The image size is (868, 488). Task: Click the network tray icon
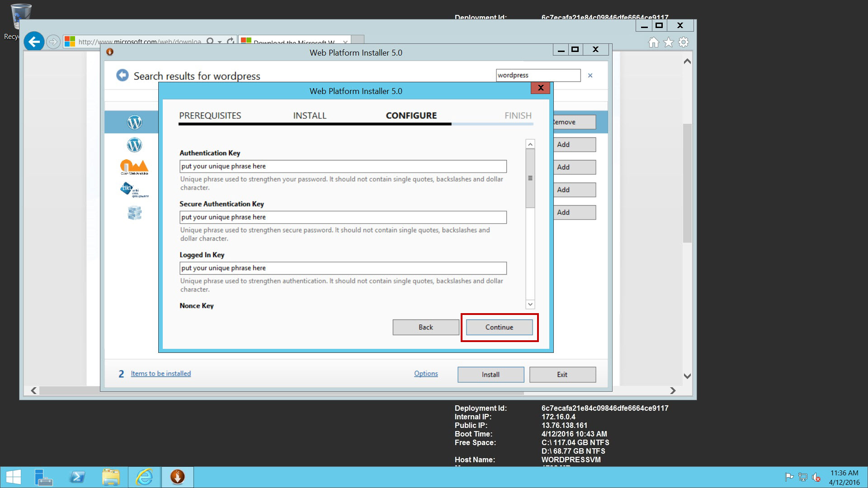pyautogui.click(x=803, y=477)
